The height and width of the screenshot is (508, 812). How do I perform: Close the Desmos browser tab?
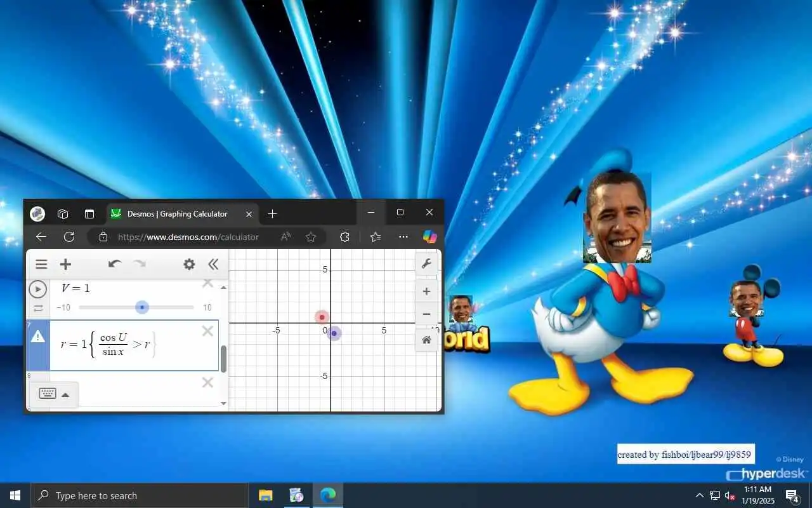coord(249,214)
